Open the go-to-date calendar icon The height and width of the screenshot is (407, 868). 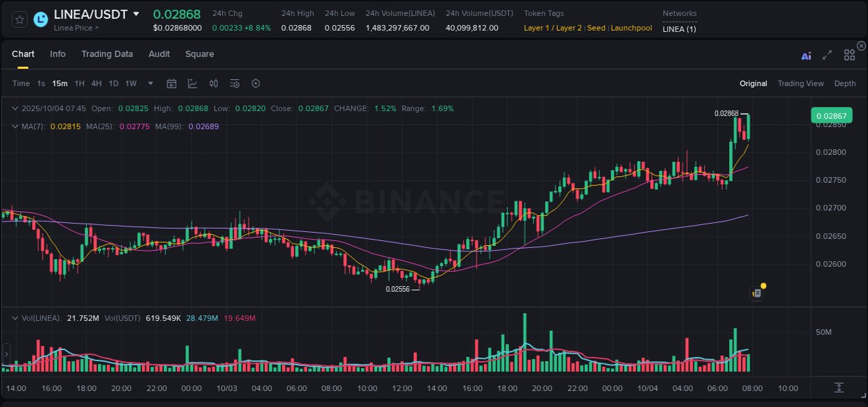pos(172,83)
